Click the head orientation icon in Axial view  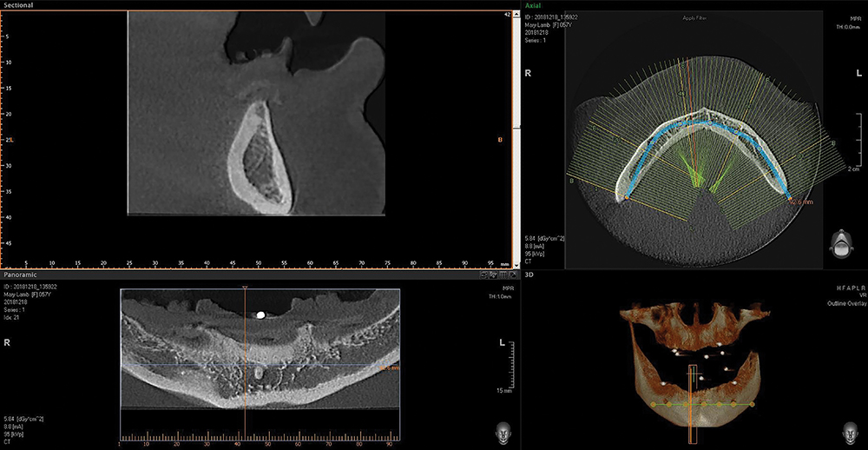[840, 244]
